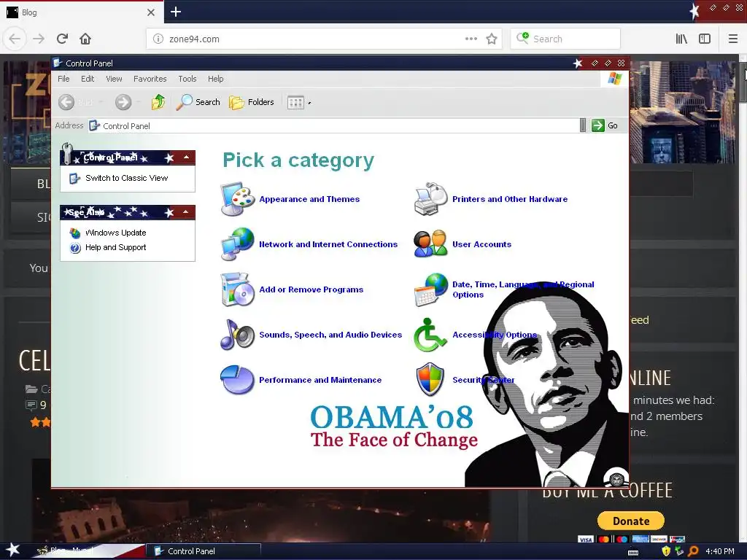
Task: Click the Firefox Search box
Action: pos(565,39)
